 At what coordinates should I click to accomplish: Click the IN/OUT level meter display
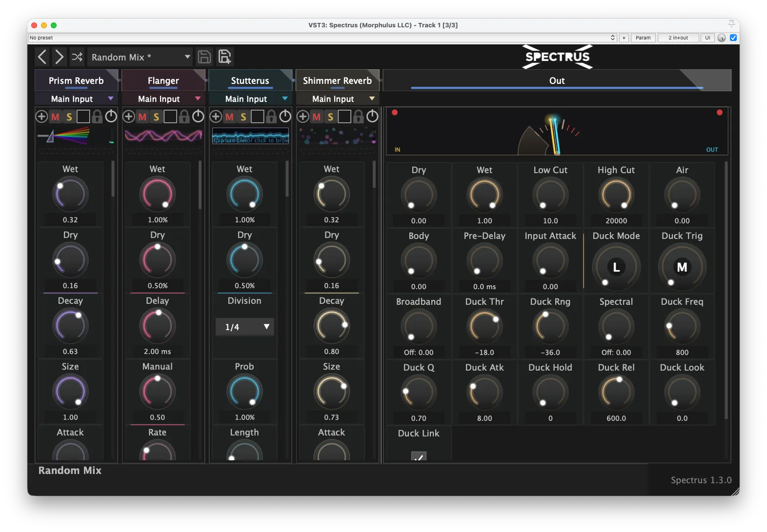click(x=557, y=131)
